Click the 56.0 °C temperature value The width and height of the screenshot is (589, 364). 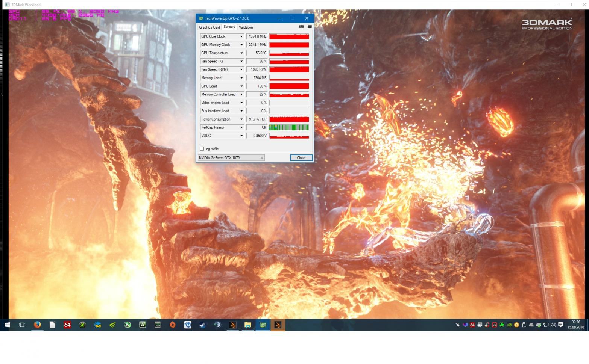click(257, 53)
